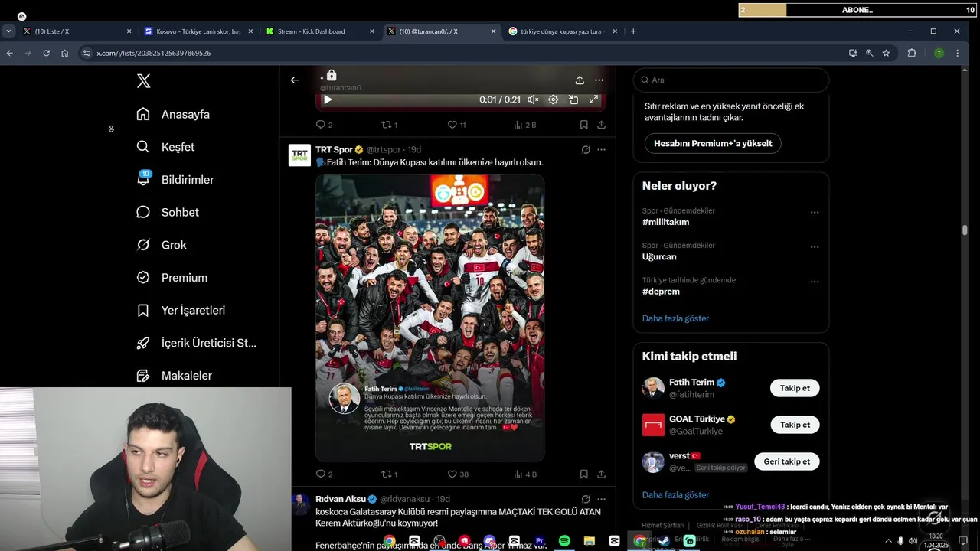980x551 pixels.
Task: Switch to türkiye dünya kupası search tab
Action: point(561,31)
